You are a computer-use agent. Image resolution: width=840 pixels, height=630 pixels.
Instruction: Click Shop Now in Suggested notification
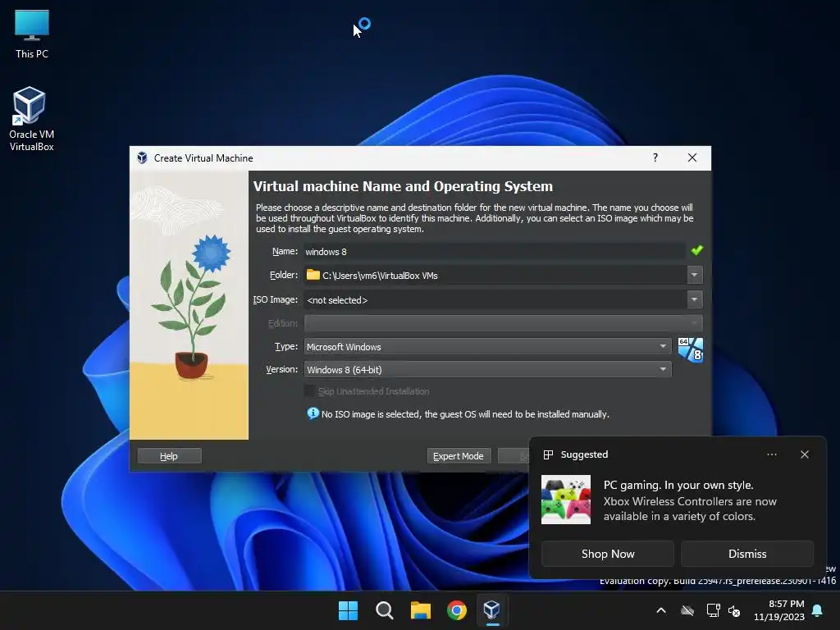[608, 554]
